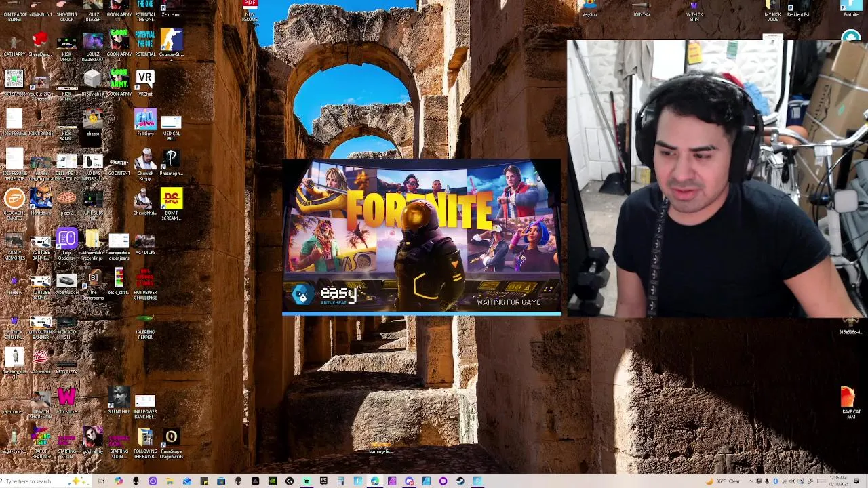This screenshot has width=868, height=488.
Task: Click the Easy Anti-Cheat logo on splash
Action: coord(327,296)
